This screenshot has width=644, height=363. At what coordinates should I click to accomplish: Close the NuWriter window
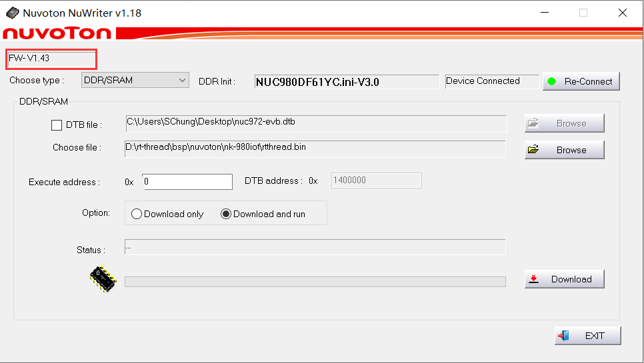tap(623, 13)
